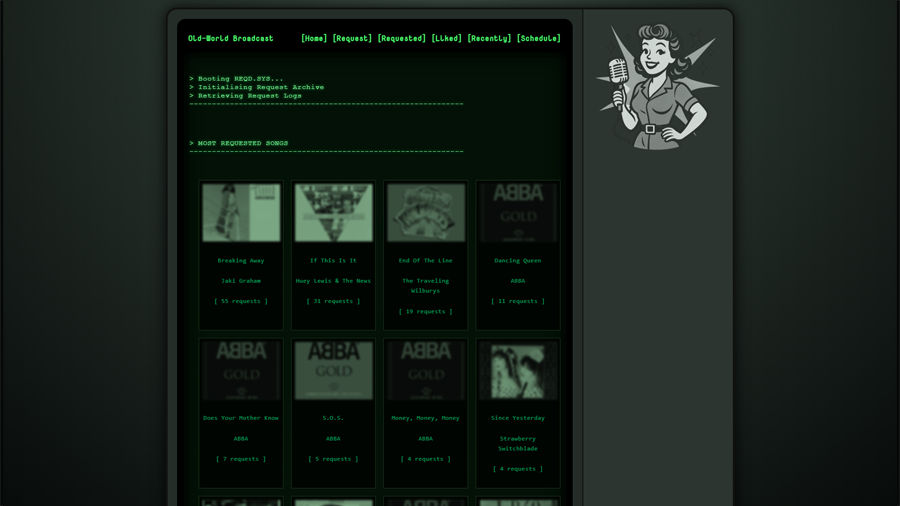Screen dimensions: 900x506
Task: Click the Breaking Away album cover
Action: point(241,212)
